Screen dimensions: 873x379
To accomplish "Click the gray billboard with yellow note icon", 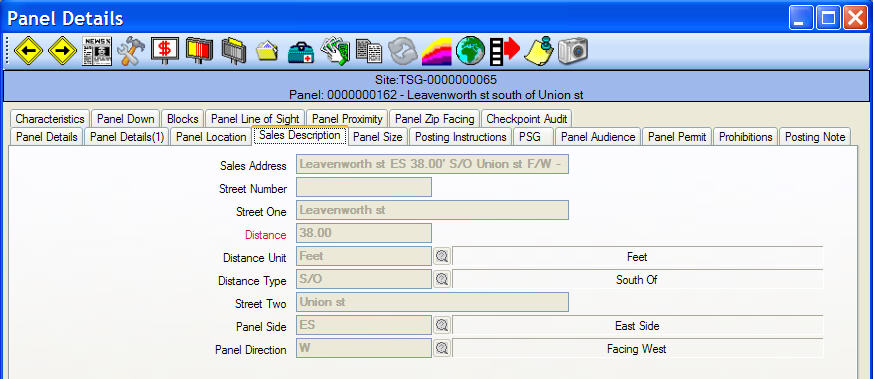I will click(x=234, y=52).
